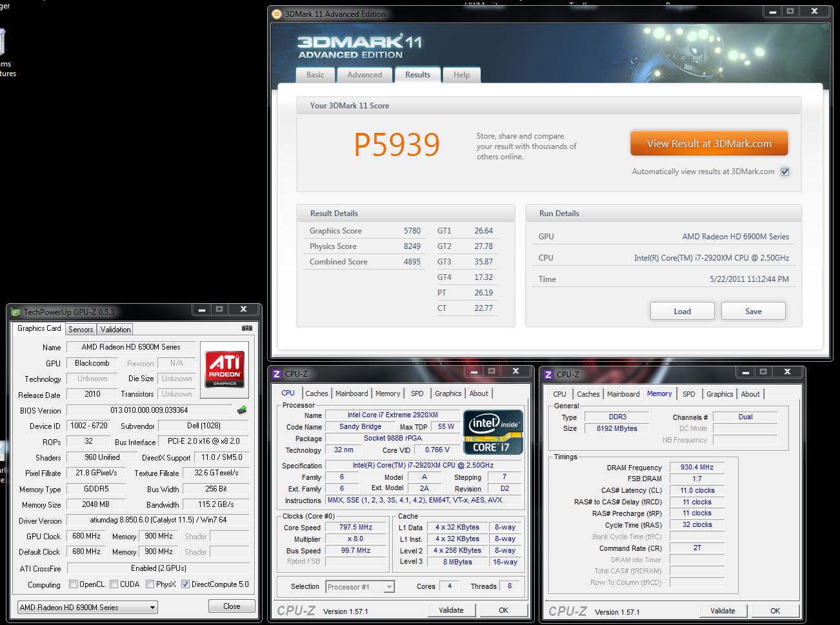Click the CPU-Z title icon in CPU window

tap(277, 374)
